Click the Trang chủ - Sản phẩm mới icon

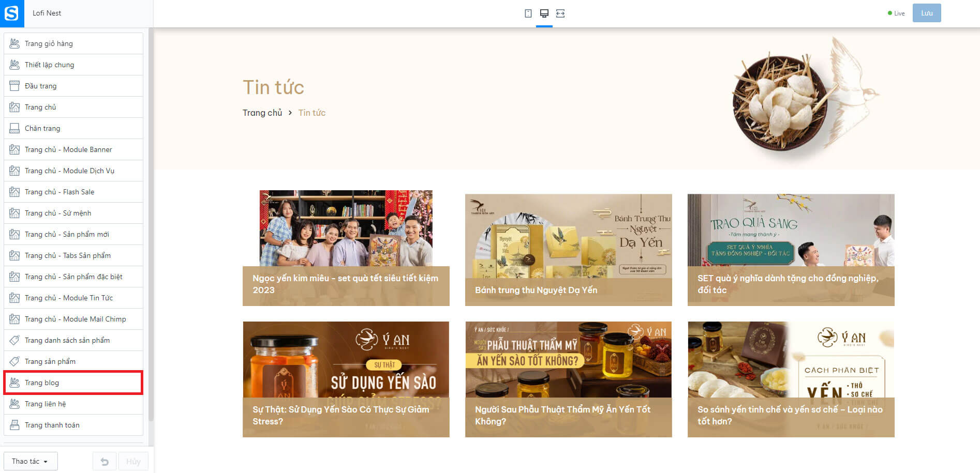pos(14,234)
